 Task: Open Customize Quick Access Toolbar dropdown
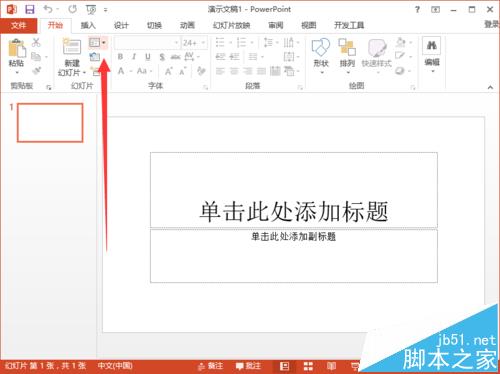tap(105, 10)
